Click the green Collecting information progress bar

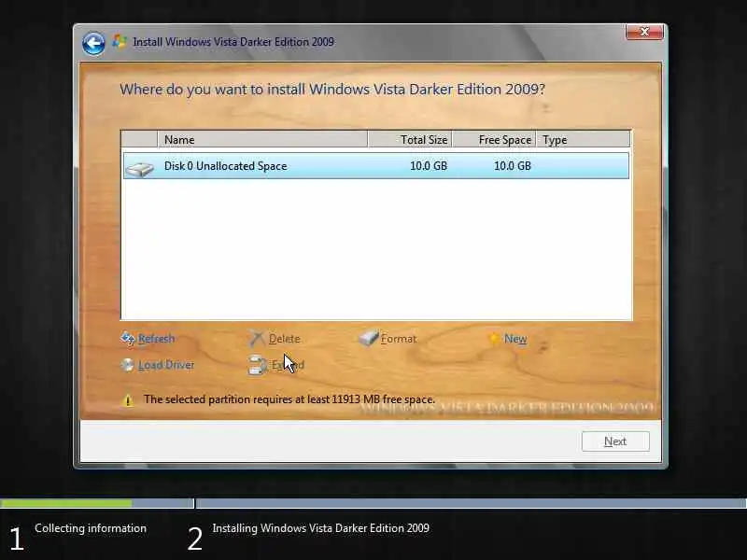66,503
